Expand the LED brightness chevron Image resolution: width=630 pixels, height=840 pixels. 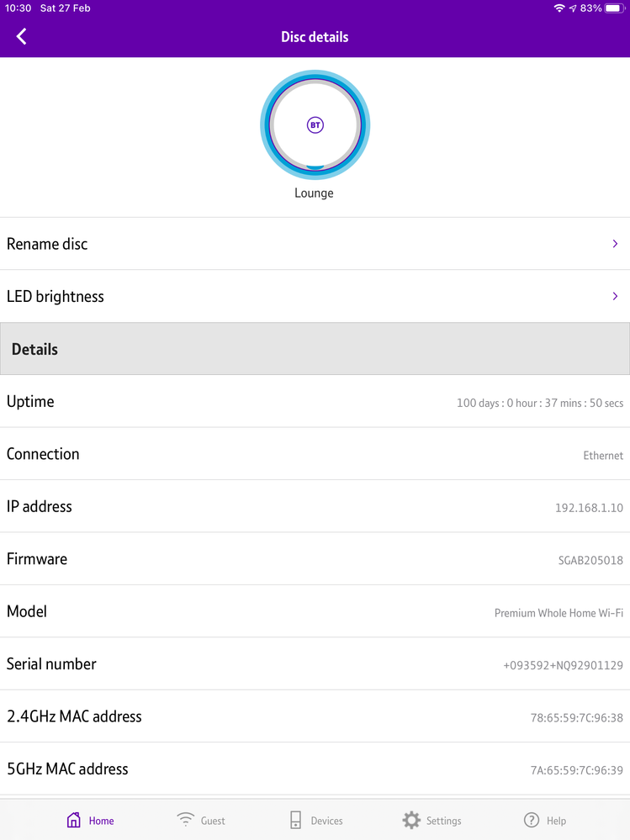615,296
